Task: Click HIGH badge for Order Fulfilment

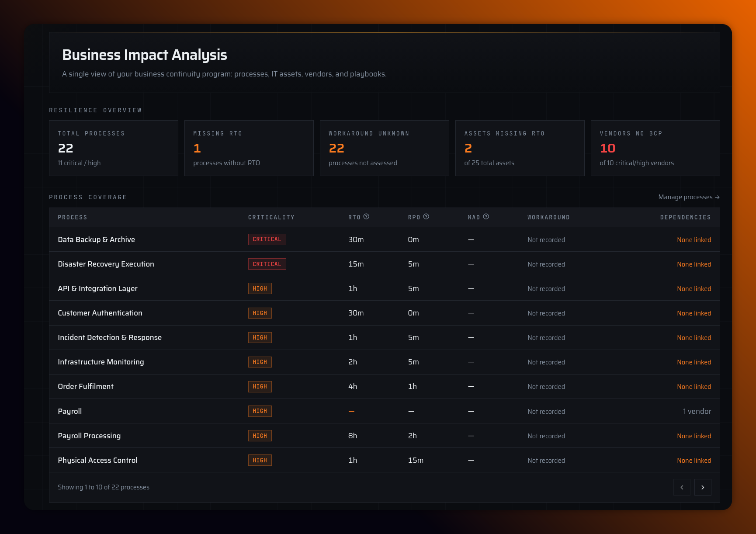Action: pos(260,386)
